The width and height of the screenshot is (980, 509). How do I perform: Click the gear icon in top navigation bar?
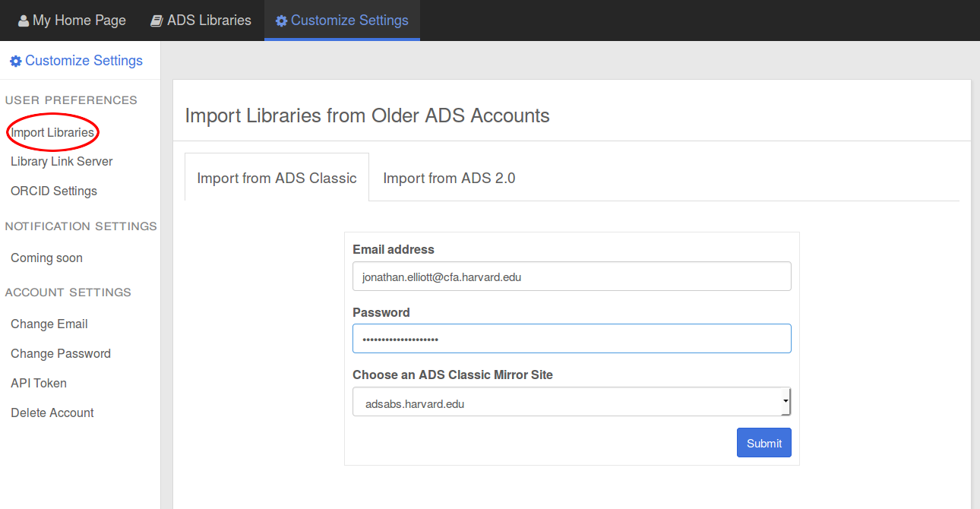point(282,21)
